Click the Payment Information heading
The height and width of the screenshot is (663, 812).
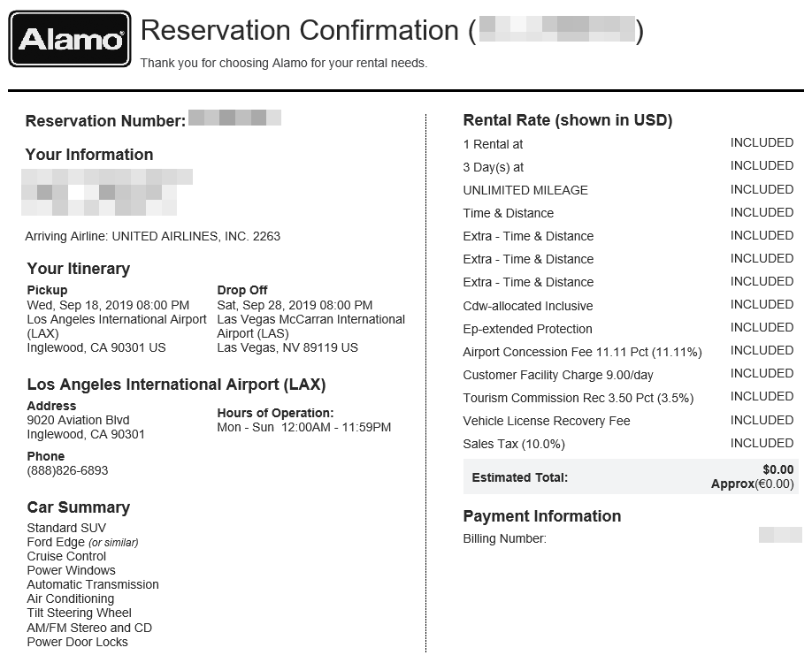point(541,516)
